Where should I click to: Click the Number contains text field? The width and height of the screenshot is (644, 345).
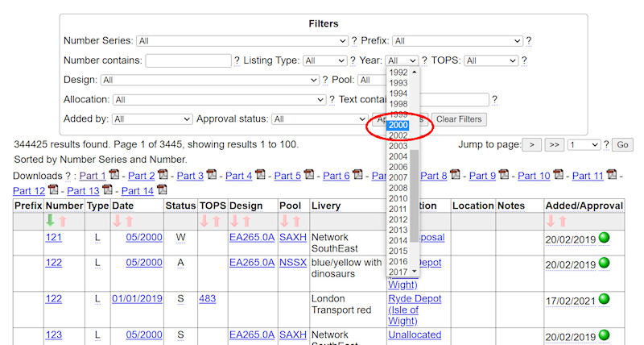click(x=188, y=60)
